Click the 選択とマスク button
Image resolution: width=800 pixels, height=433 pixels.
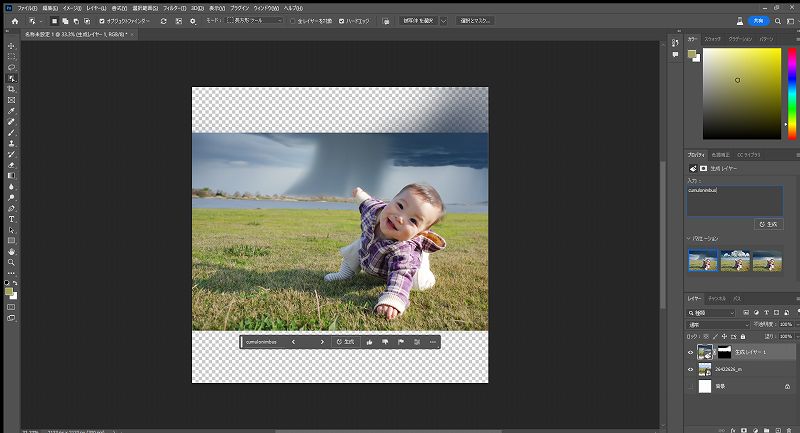pyautogui.click(x=475, y=21)
